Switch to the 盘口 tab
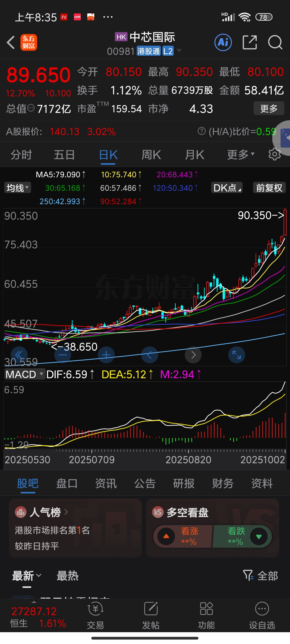The height and width of the screenshot is (644, 290). tap(67, 484)
